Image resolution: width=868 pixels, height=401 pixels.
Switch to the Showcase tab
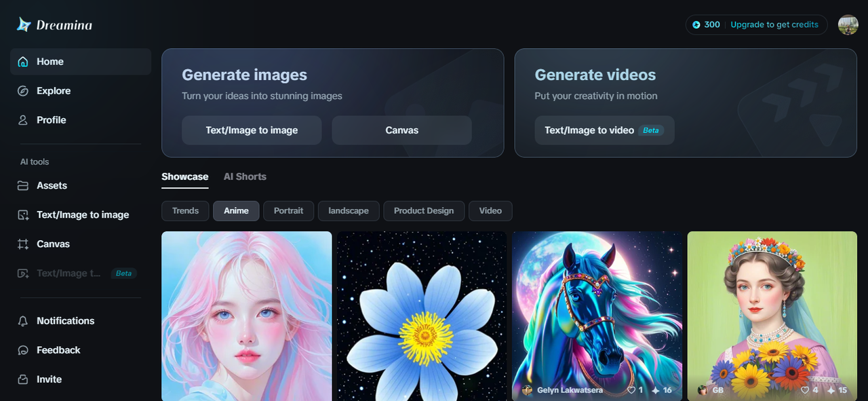point(184,176)
